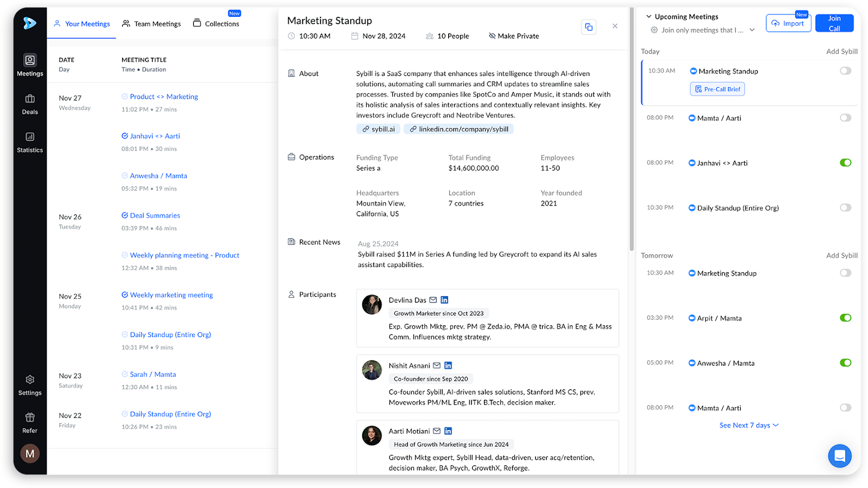
Task: Email Devlina Das via envelope icon
Action: [433, 300]
